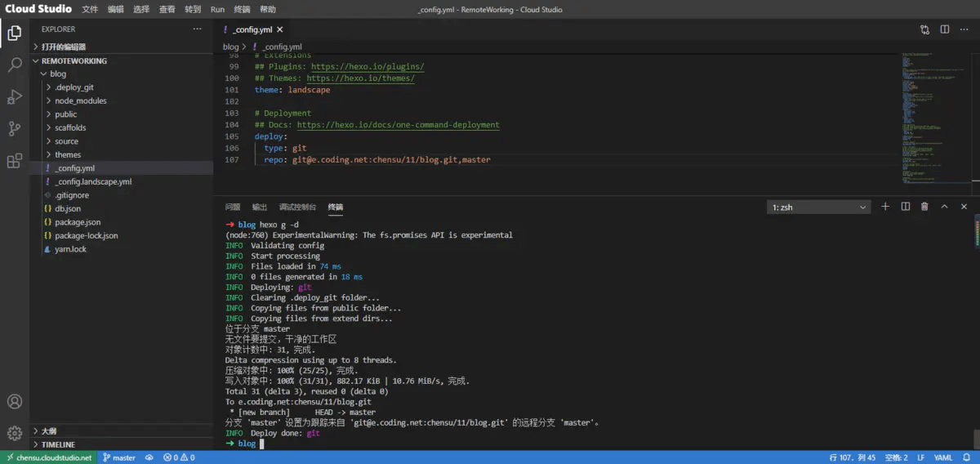The width and height of the screenshot is (980, 464).
Task: Select the 终端 terminal panel tab
Action: coord(336,207)
